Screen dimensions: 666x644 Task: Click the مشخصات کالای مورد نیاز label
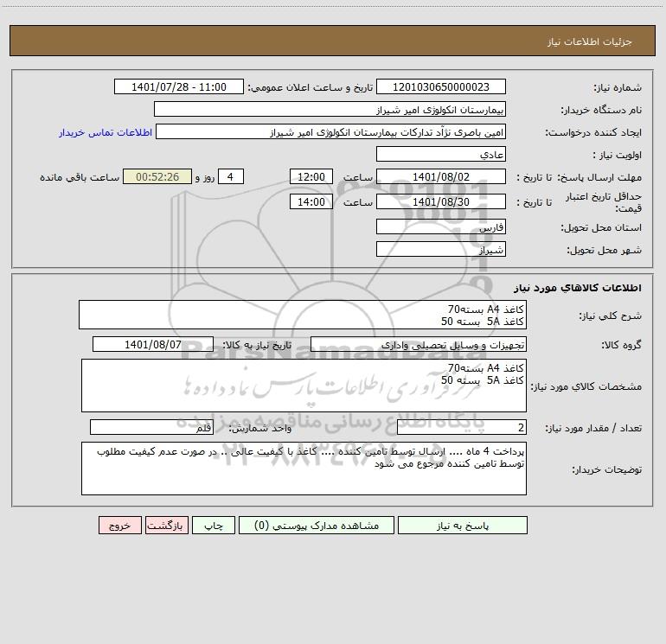click(586, 386)
